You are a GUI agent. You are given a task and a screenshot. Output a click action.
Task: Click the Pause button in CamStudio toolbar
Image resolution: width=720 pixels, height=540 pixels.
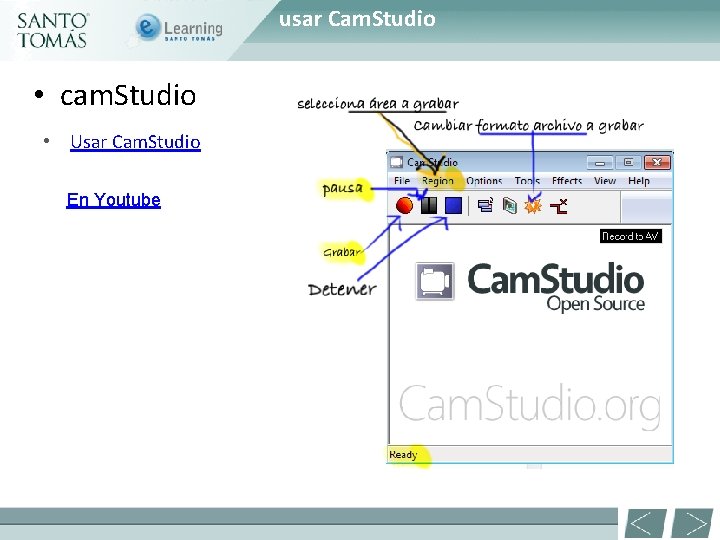pyautogui.click(x=429, y=205)
